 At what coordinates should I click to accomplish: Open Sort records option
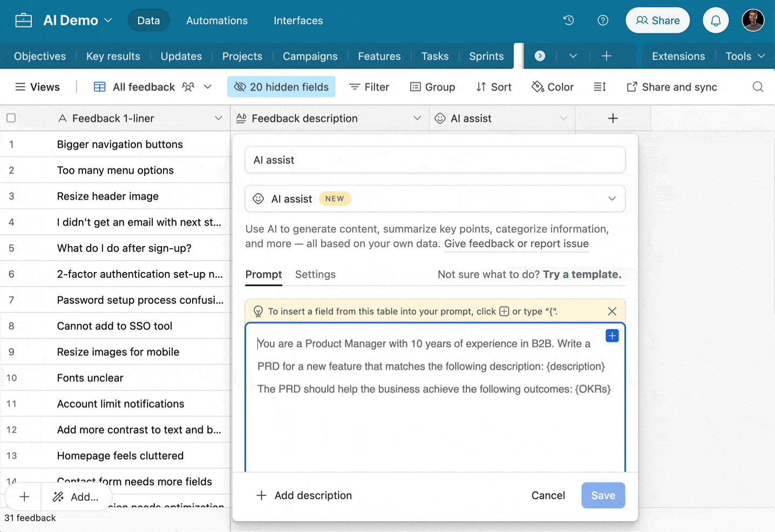coord(494,87)
